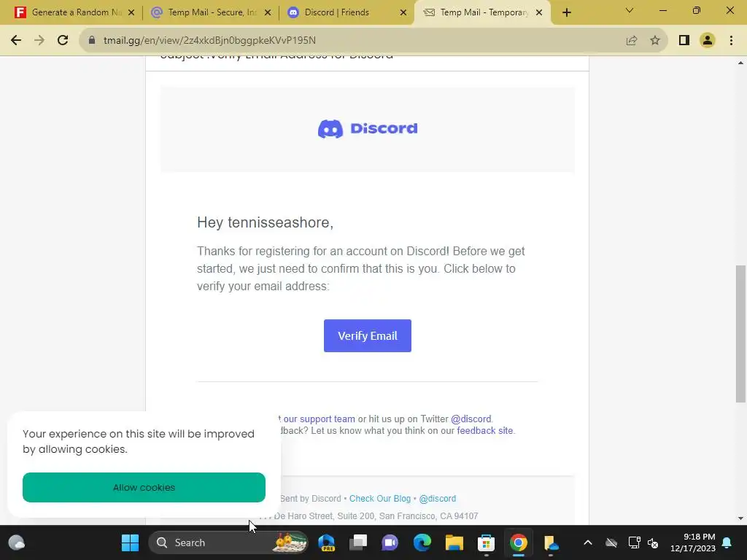Close the Temp Mail - Secure tab
The width and height of the screenshot is (747, 560).
click(268, 12)
